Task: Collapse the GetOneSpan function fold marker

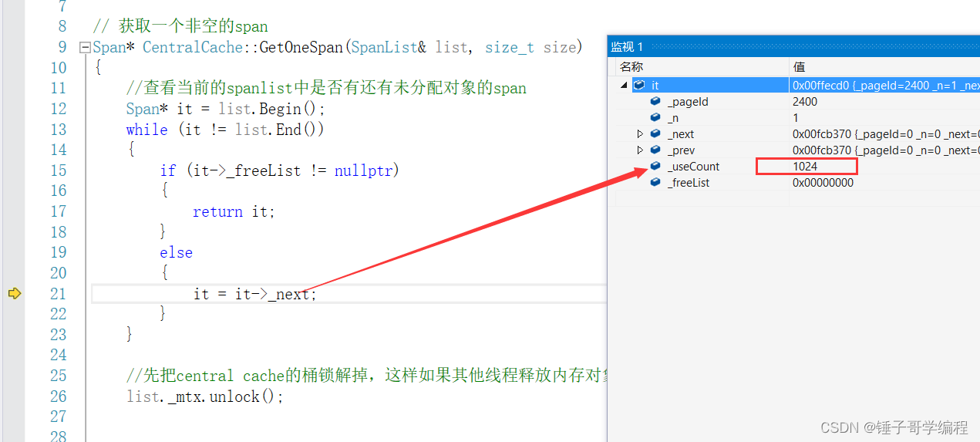Action: tap(85, 48)
